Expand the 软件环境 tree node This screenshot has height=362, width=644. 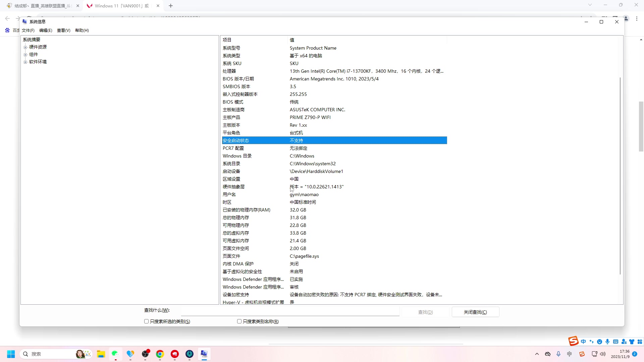[x=25, y=62]
